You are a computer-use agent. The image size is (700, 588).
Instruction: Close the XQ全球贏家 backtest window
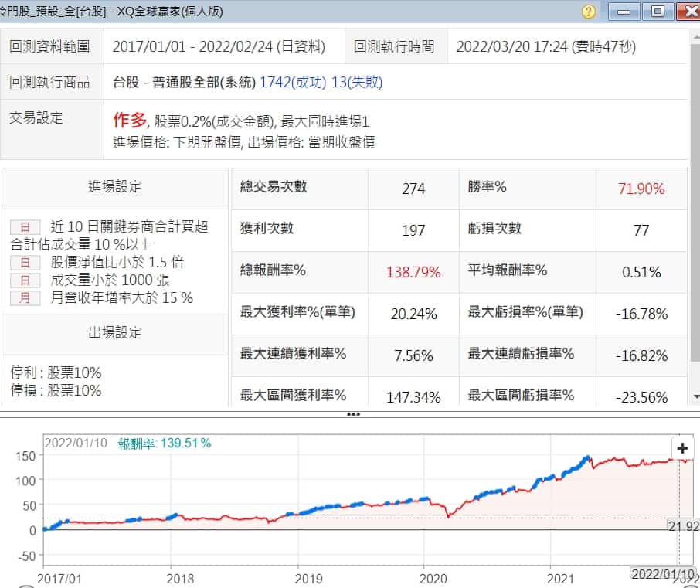[688, 12]
